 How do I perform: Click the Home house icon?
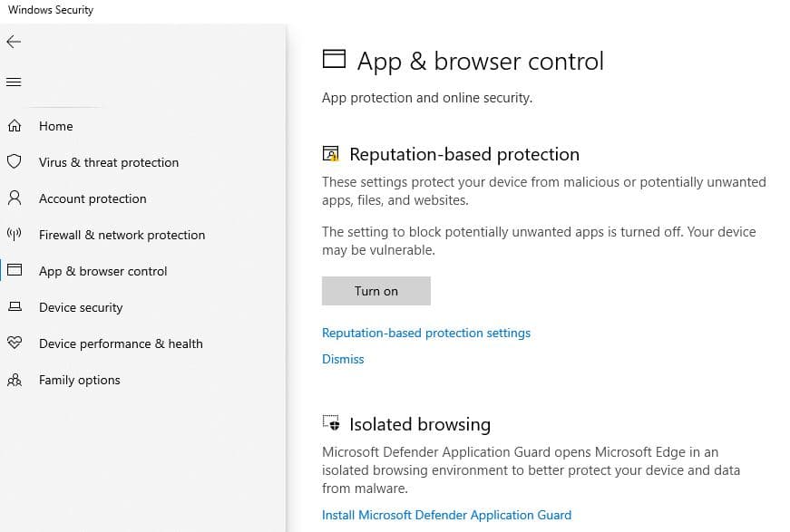point(14,126)
